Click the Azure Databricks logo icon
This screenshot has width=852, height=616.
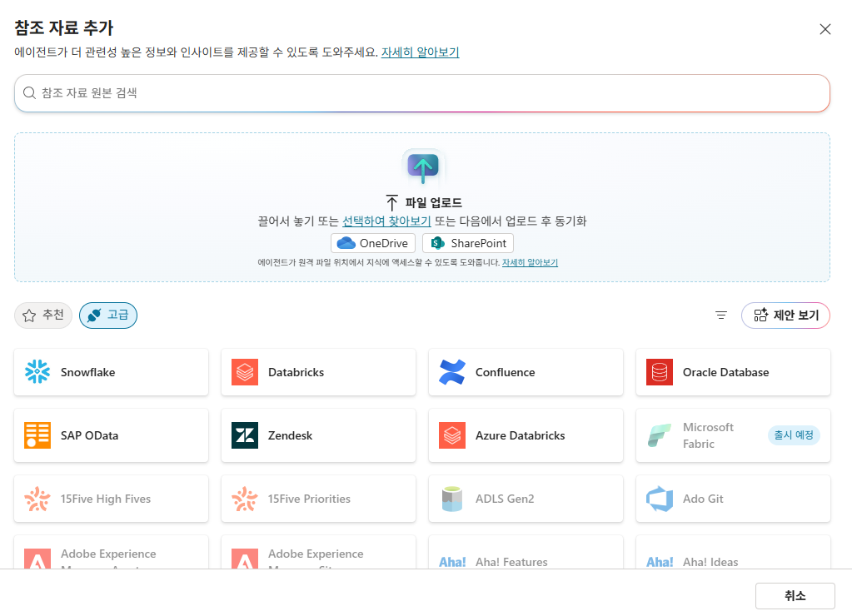452,435
